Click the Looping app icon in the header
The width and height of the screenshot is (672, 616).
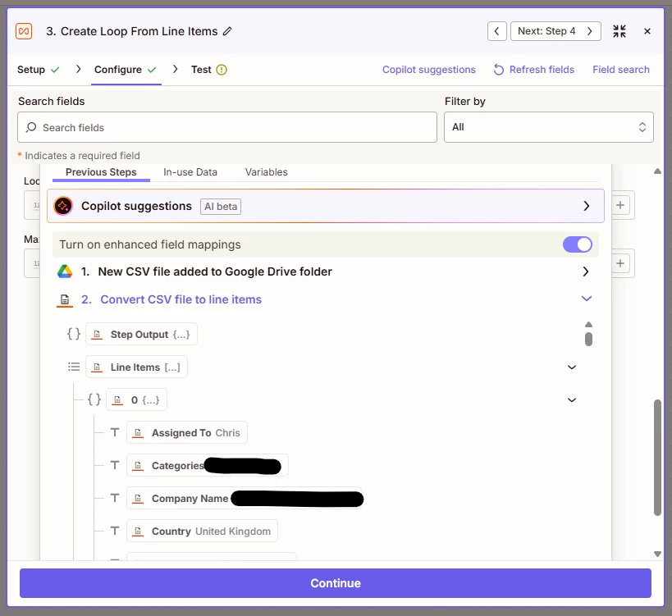(x=24, y=31)
